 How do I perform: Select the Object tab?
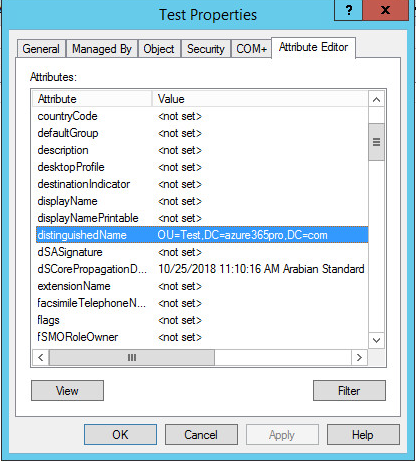pyautogui.click(x=159, y=49)
